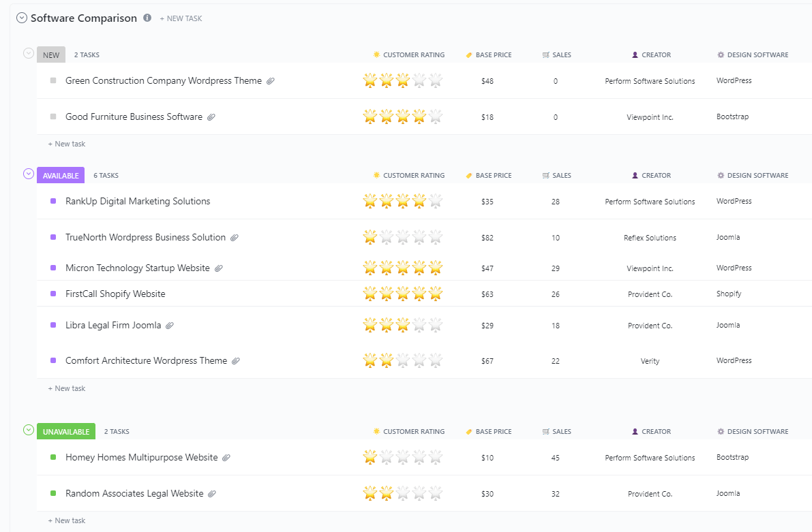Toggle green status square of Homey Homes task
The image size is (812, 532).
[x=53, y=457]
